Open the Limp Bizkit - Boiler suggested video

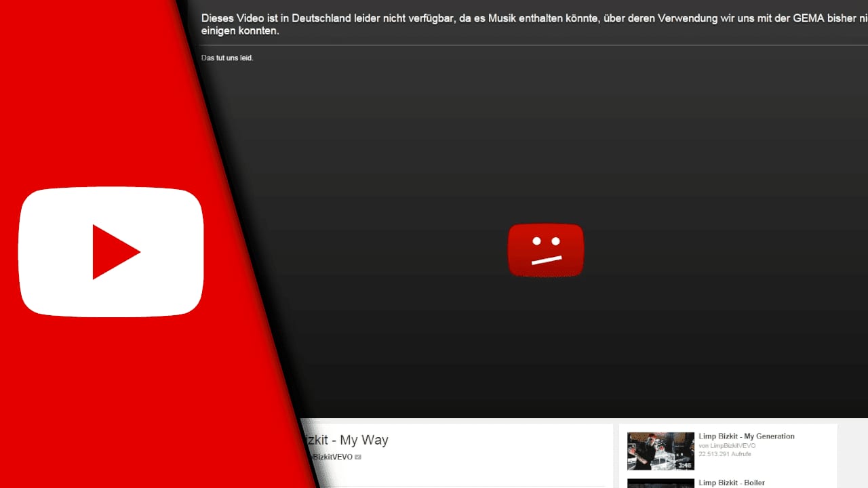pyautogui.click(x=732, y=483)
